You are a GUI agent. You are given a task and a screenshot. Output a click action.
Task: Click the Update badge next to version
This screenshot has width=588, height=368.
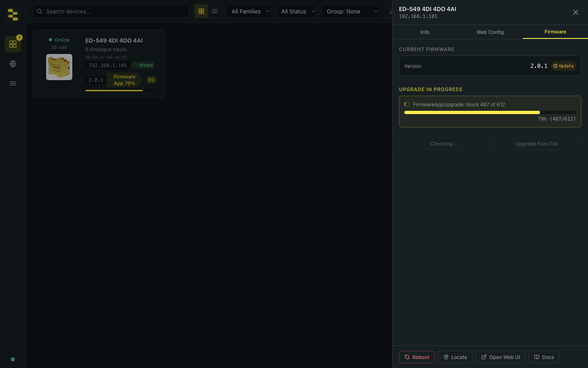click(563, 66)
